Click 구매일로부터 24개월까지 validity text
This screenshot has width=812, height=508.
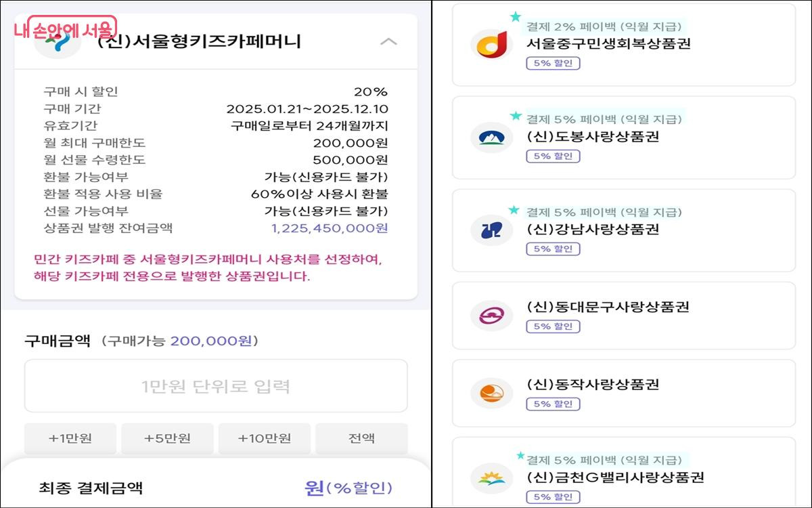[309, 126]
